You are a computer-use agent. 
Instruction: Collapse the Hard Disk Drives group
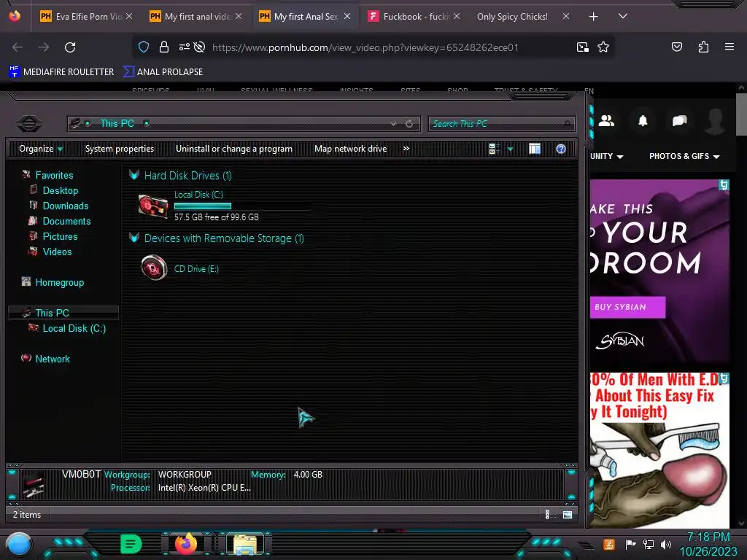[134, 175]
